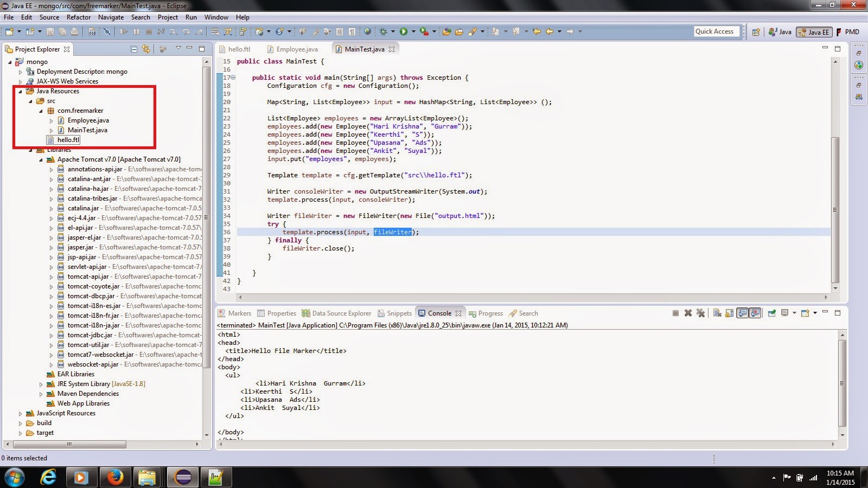Click inside the Quick Access search field

(x=715, y=31)
